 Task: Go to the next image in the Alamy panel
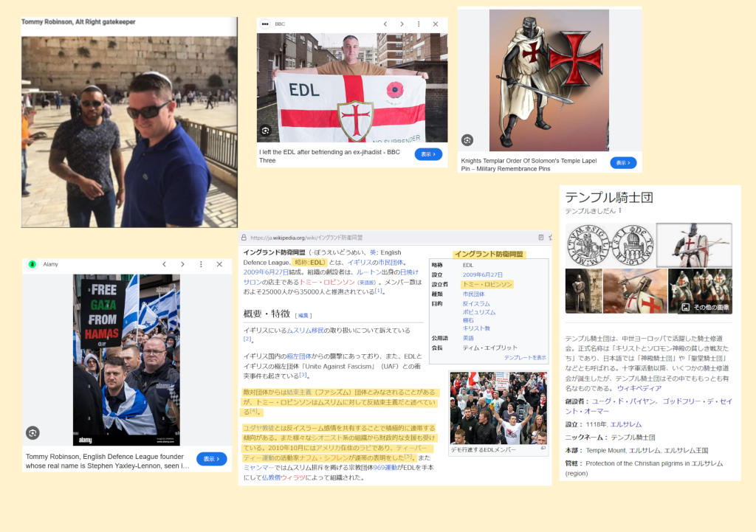182,264
